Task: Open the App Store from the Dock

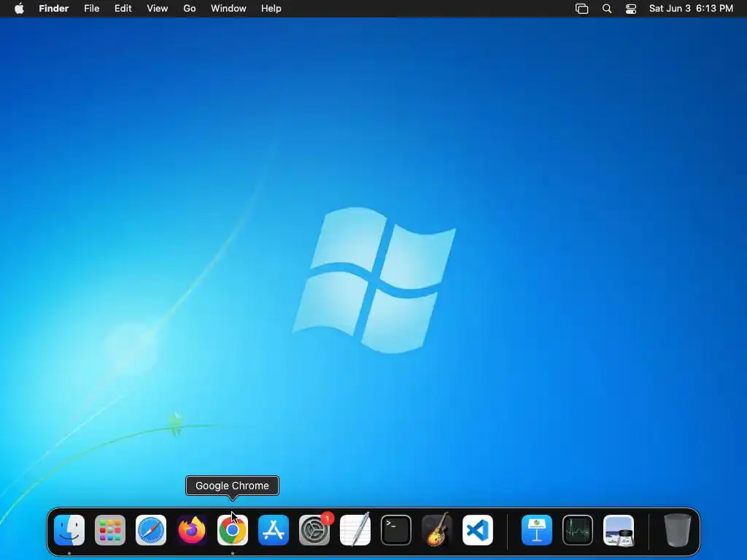Action: click(274, 530)
